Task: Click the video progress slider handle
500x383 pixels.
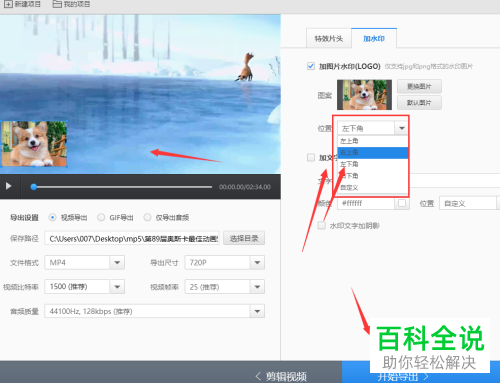Action: (33, 187)
